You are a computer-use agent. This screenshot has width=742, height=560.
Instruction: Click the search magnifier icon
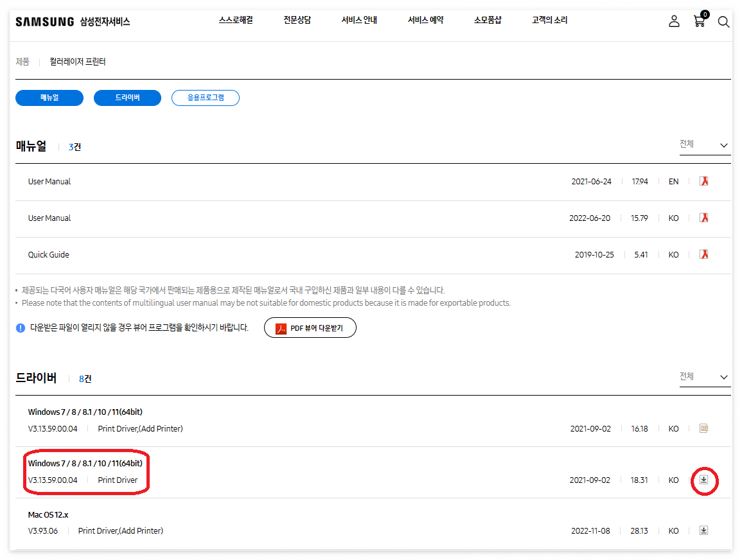click(723, 22)
